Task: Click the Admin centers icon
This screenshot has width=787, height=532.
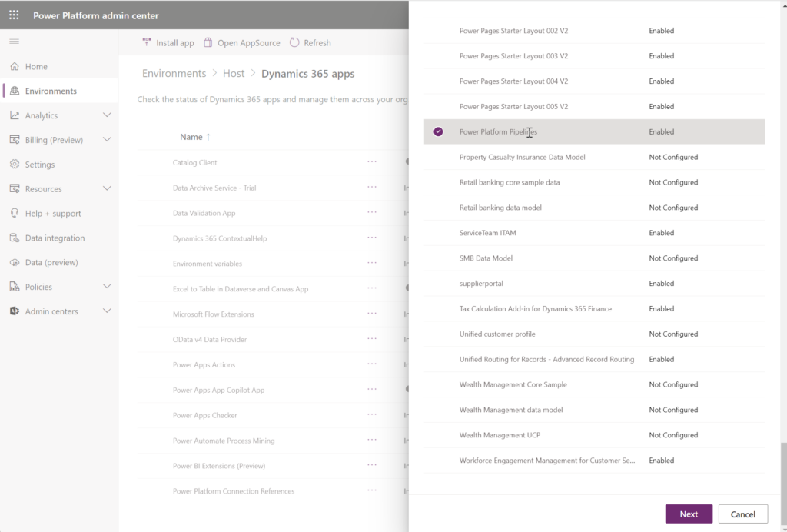Action: 15,311
